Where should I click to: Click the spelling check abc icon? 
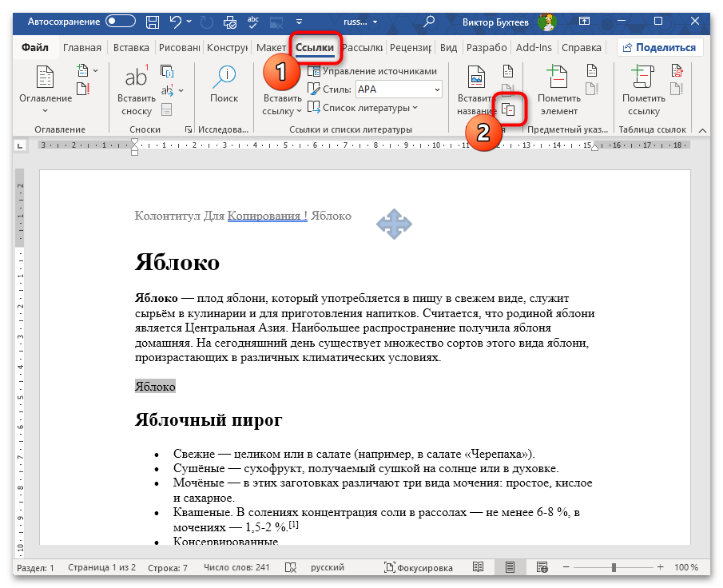(x=252, y=22)
